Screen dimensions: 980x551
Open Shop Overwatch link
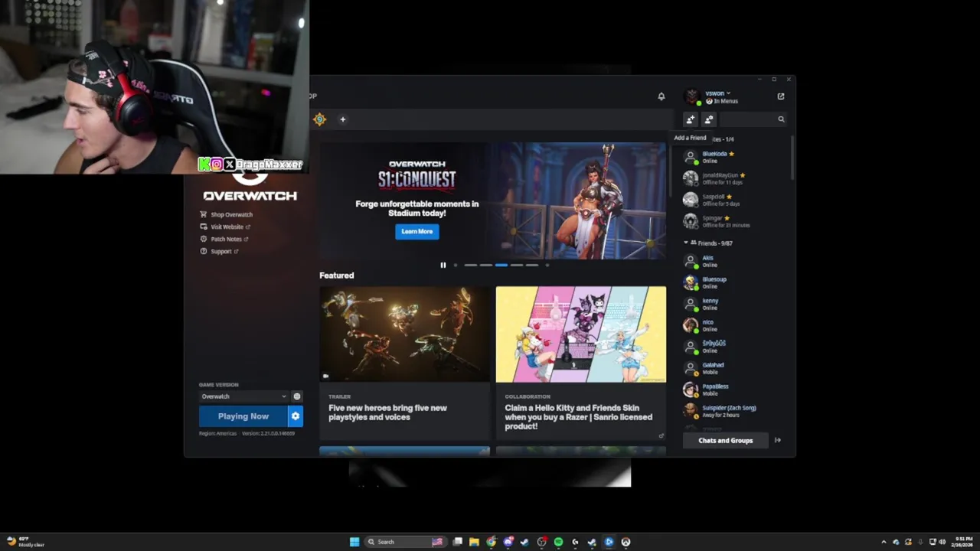[227, 214]
